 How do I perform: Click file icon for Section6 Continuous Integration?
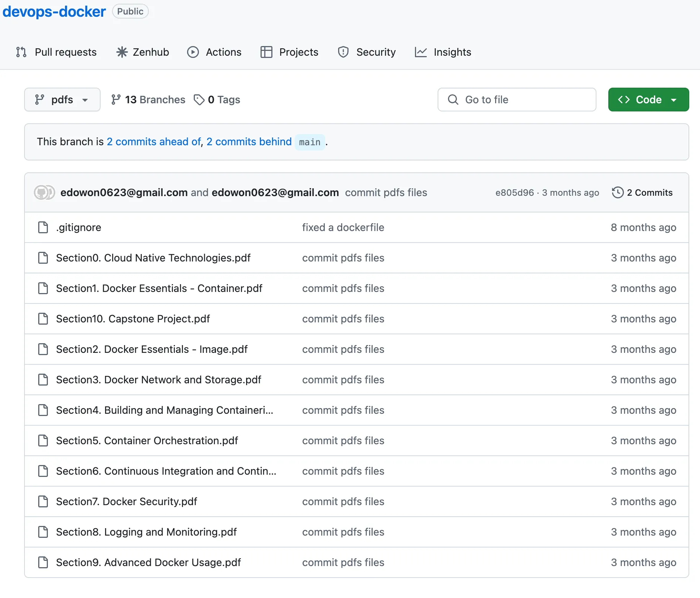(43, 471)
